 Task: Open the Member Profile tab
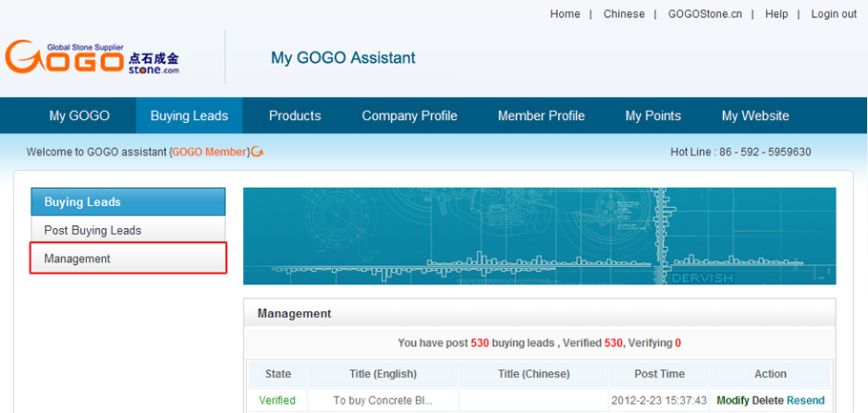(541, 115)
